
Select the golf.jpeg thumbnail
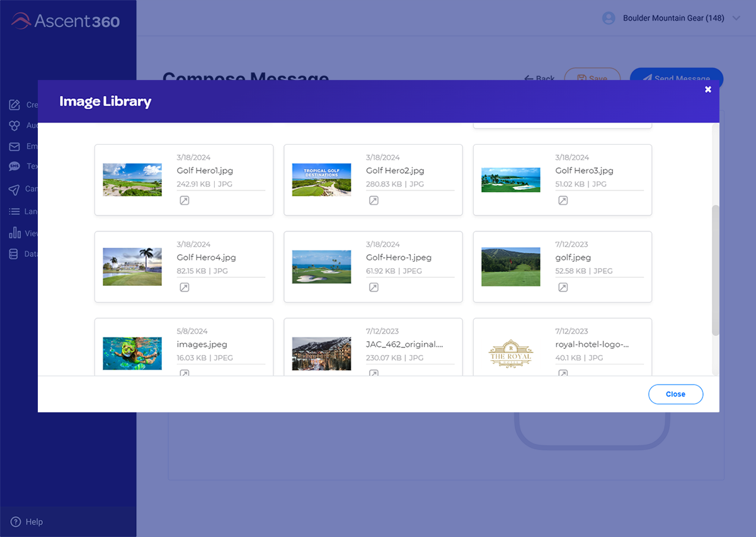click(510, 267)
